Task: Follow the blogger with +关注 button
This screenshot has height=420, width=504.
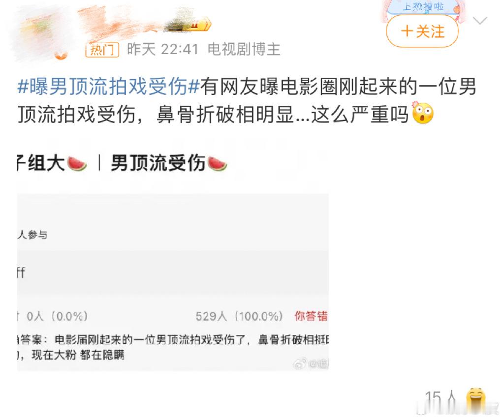Action: tap(422, 31)
